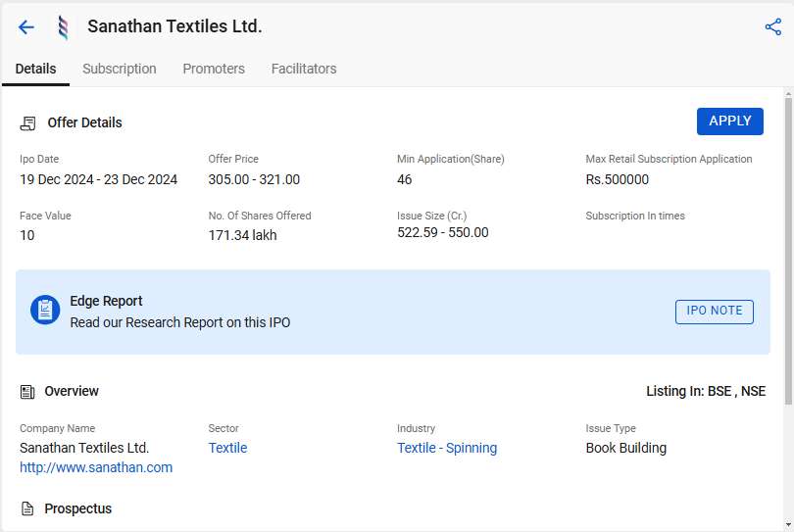The width and height of the screenshot is (794, 532).
Task: Click the scrollbar up arrow
Action: (x=788, y=94)
